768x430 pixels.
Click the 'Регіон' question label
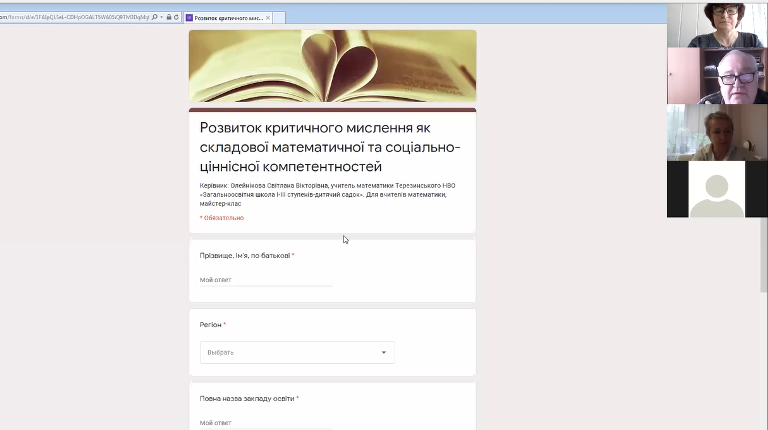pos(211,325)
